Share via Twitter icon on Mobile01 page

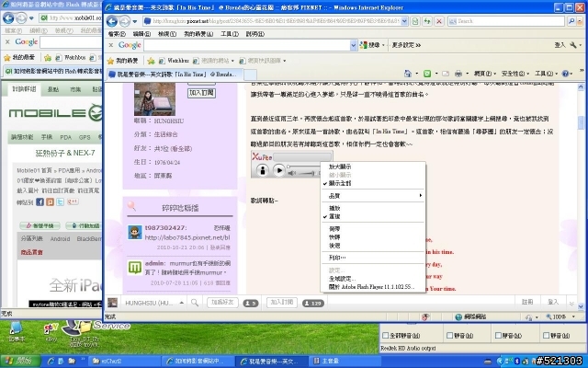[60, 202]
